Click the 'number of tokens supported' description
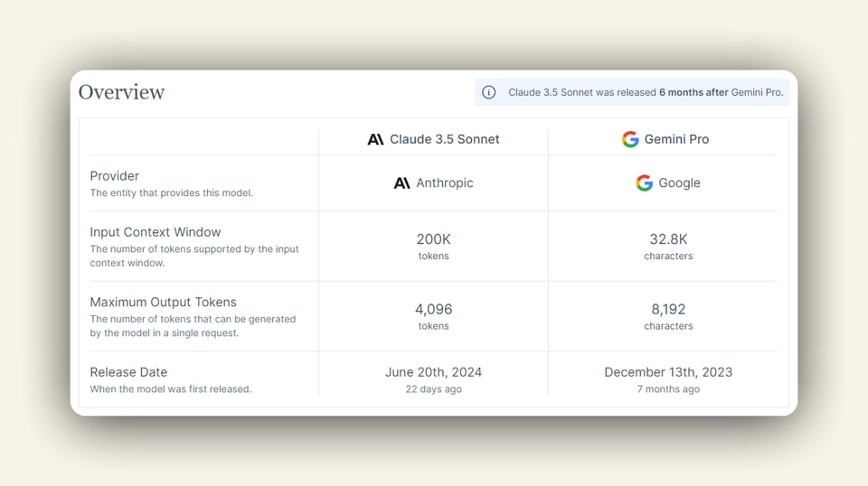868x486 pixels. pyautogui.click(x=194, y=256)
